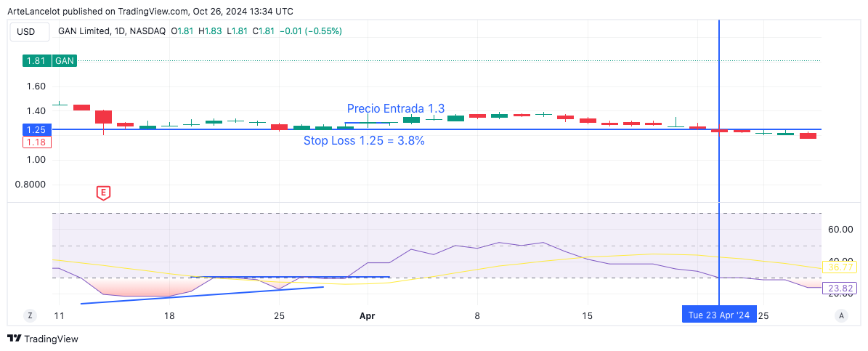Click the '1.60' price axis label
Viewport: 868px width, 351px height.
point(36,86)
